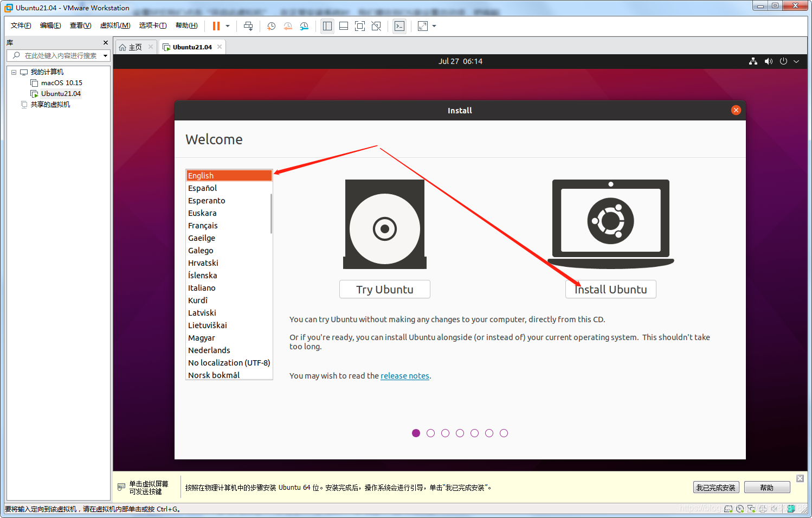Select Magyar in the language list

229,337
